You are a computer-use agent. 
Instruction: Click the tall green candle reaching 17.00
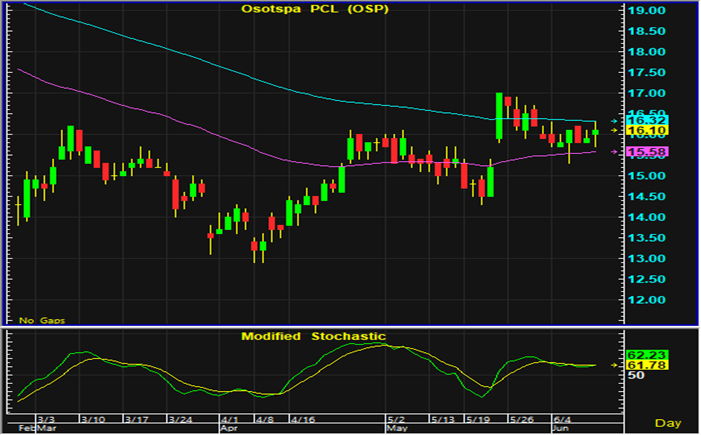pos(499,116)
